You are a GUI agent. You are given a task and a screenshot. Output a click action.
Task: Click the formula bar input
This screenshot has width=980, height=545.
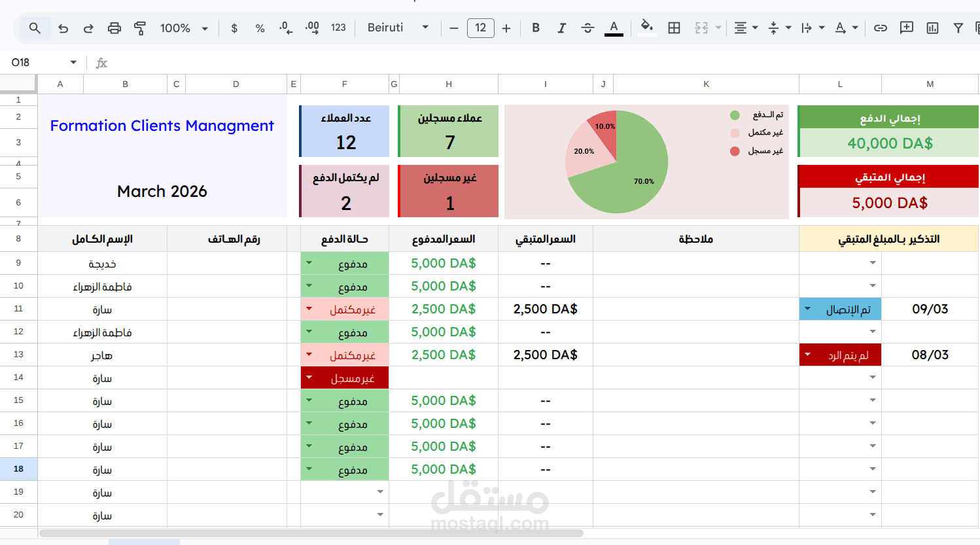click(543, 63)
